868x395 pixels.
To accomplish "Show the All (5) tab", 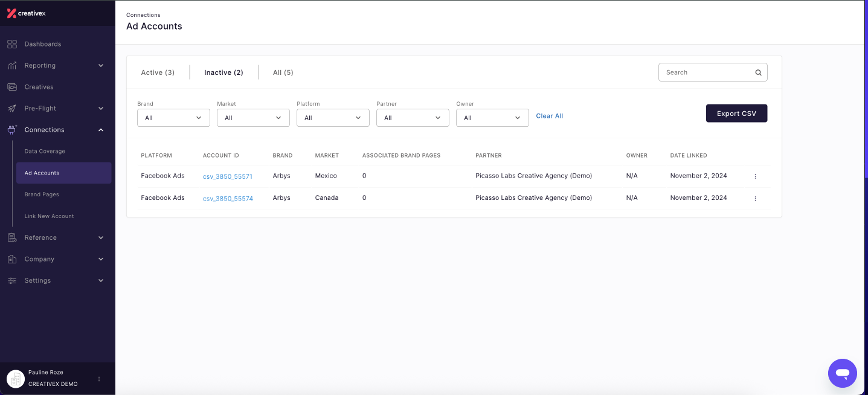I will click(x=283, y=72).
